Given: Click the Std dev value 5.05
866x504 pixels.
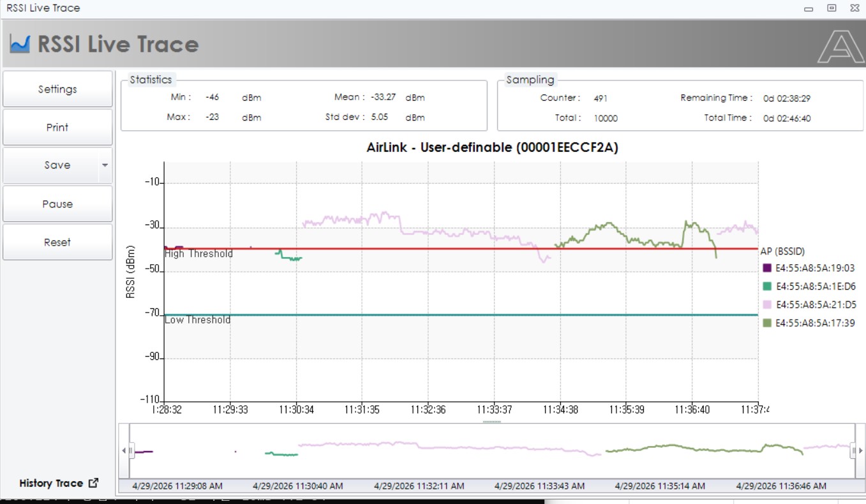Looking at the screenshot, I should (380, 117).
